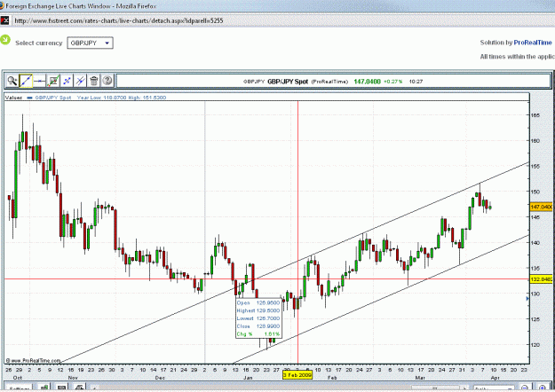Click the Mar month label on the axis
The height and width of the screenshot is (392, 555).
pyautogui.click(x=420, y=378)
